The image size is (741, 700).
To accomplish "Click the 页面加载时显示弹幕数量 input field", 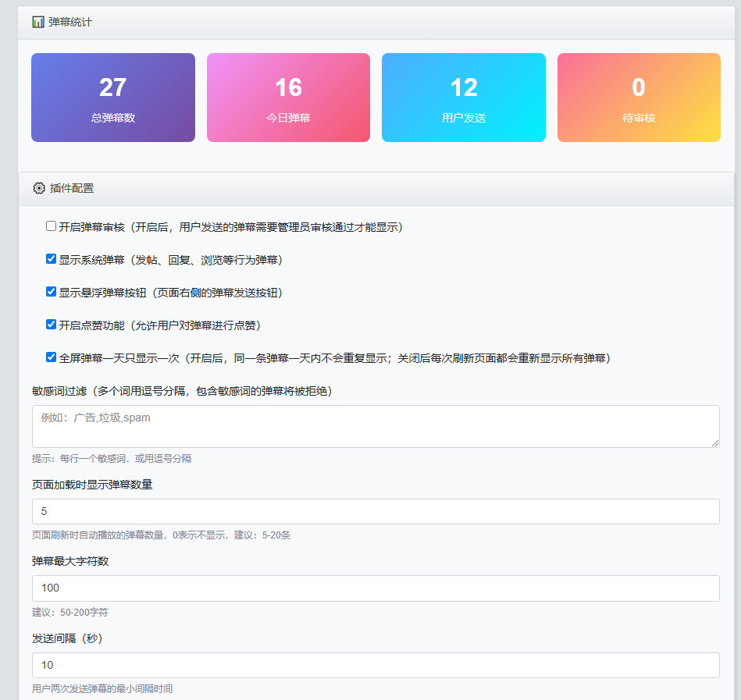I will tap(375, 512).
